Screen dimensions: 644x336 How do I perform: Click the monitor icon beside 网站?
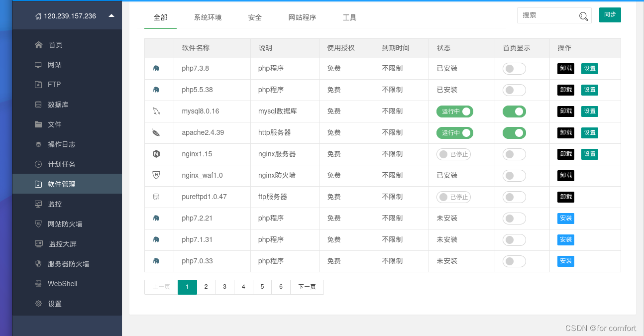point(38,65)
